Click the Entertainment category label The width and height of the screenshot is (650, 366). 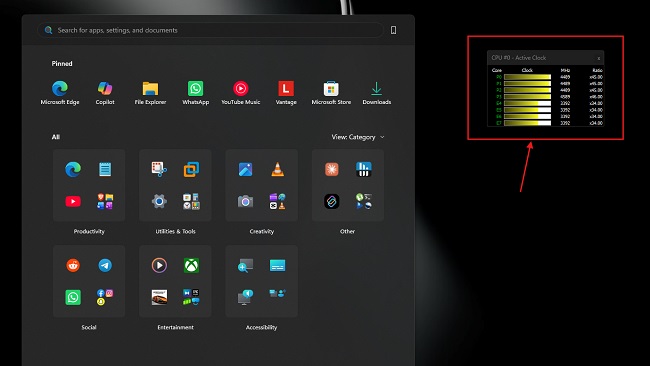[175, 327]
